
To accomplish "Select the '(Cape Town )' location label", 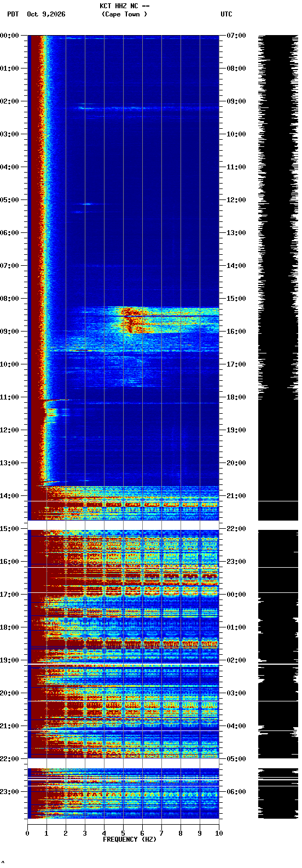I will (124, 14).
